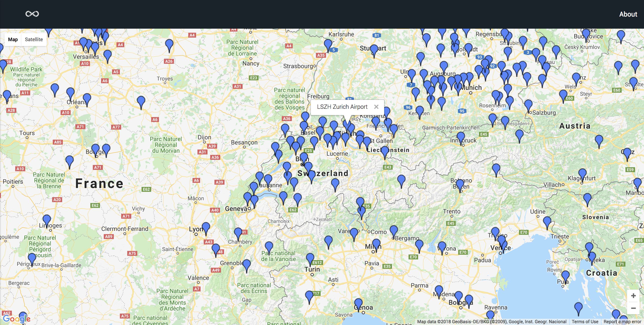Select the Map view button
Viewport: 644px width, 325px height.
click(13, 39)
